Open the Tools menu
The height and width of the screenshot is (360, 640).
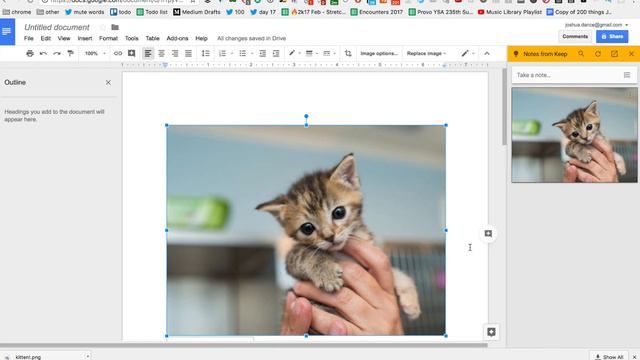click(131, 38)
